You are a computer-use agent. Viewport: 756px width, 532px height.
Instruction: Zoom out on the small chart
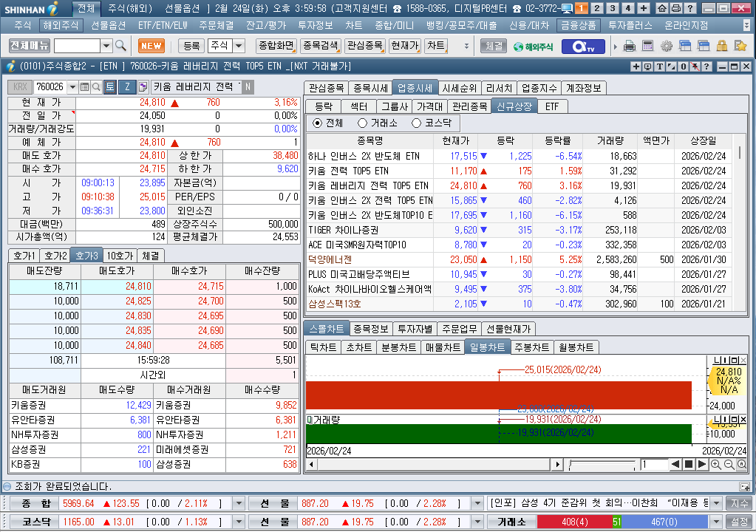click(729, 465)
